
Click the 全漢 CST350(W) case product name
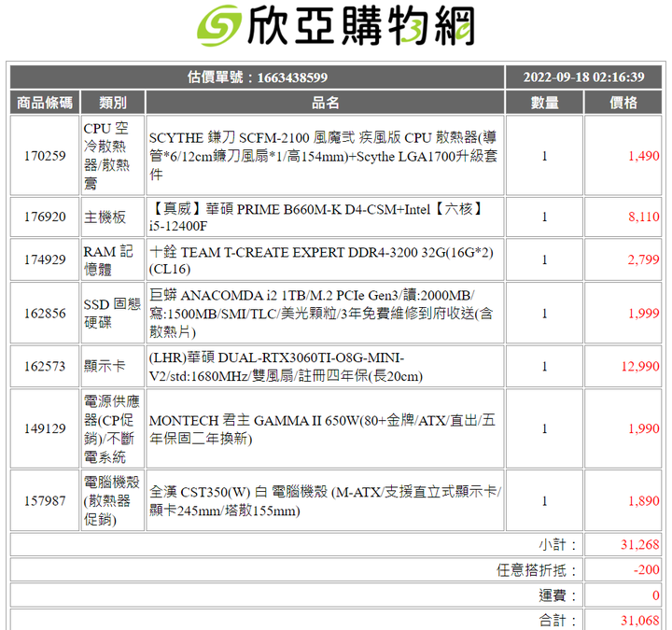pyautogui.click(x=325, y=500)
